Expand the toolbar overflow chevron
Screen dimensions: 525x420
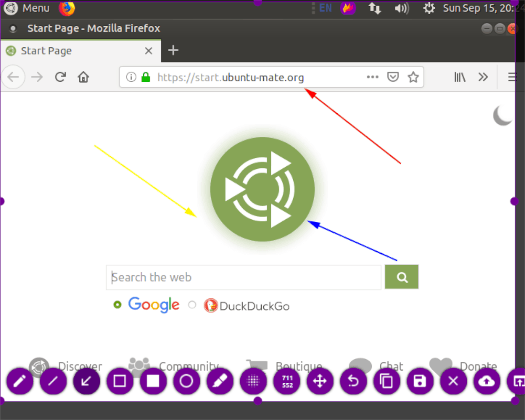[x=483, y=77]
